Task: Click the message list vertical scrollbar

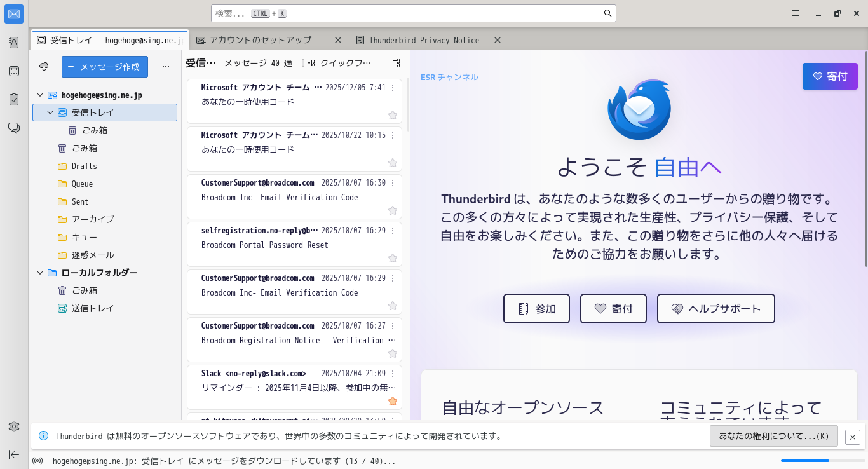Action: coord(408,105)
